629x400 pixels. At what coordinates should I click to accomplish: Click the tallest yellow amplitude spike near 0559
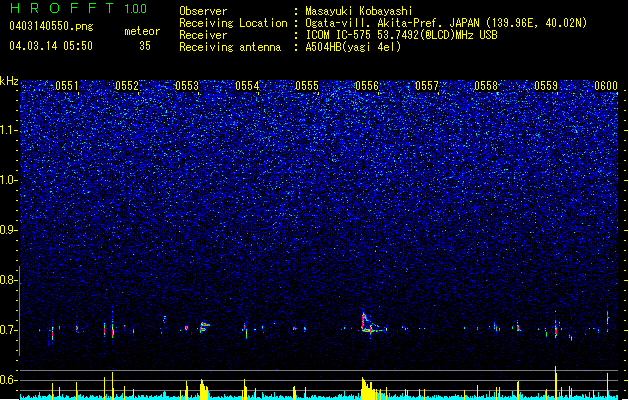556,382
